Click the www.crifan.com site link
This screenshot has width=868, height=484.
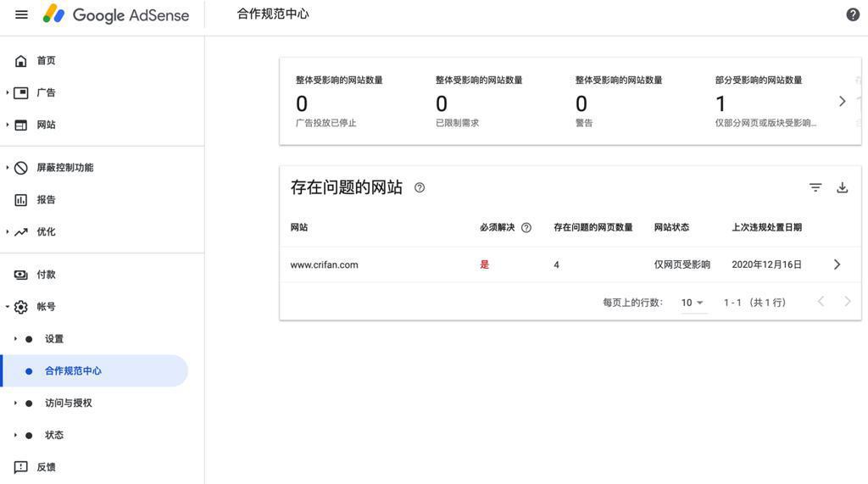pos(324,264)
